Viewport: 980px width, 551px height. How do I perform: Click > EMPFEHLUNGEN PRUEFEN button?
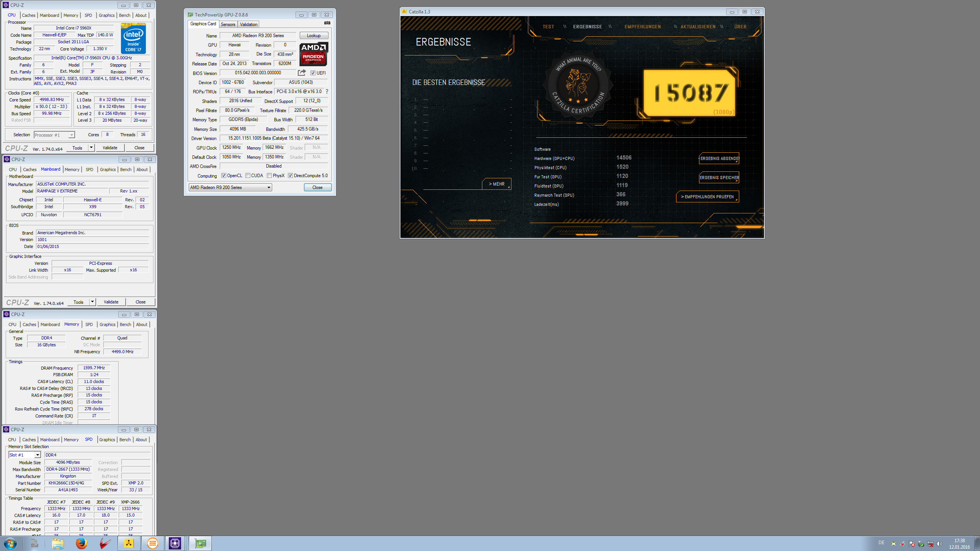click(x=707, y=197)
